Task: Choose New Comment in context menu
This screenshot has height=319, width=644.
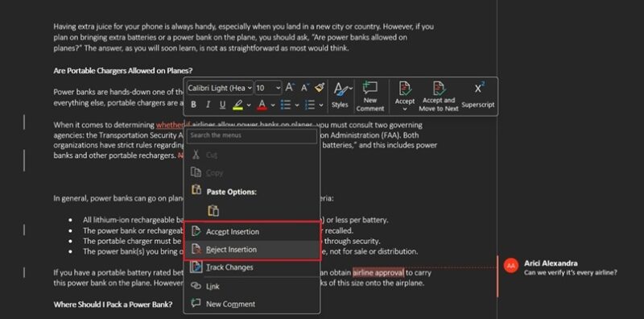Action: coord(252,304)
